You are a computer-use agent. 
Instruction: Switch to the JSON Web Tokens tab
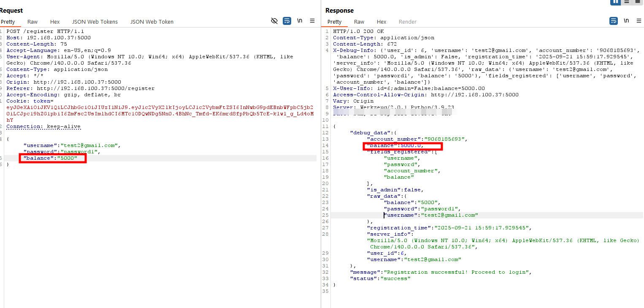[x=95, y=22]
